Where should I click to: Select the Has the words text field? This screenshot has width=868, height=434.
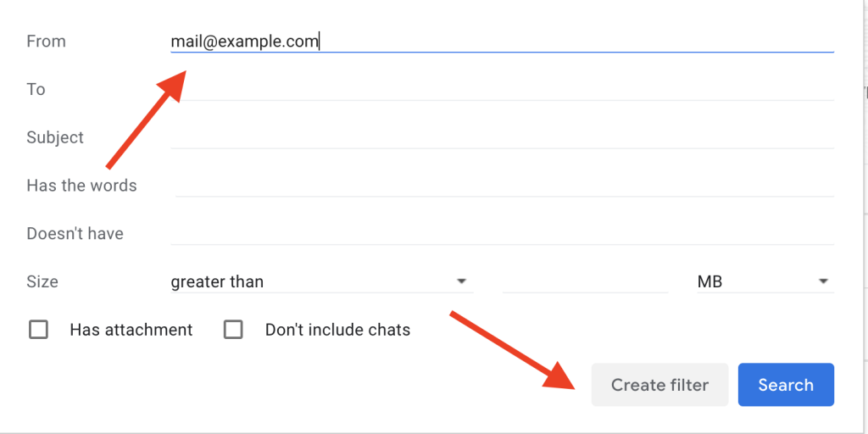[x=504, y=185]
